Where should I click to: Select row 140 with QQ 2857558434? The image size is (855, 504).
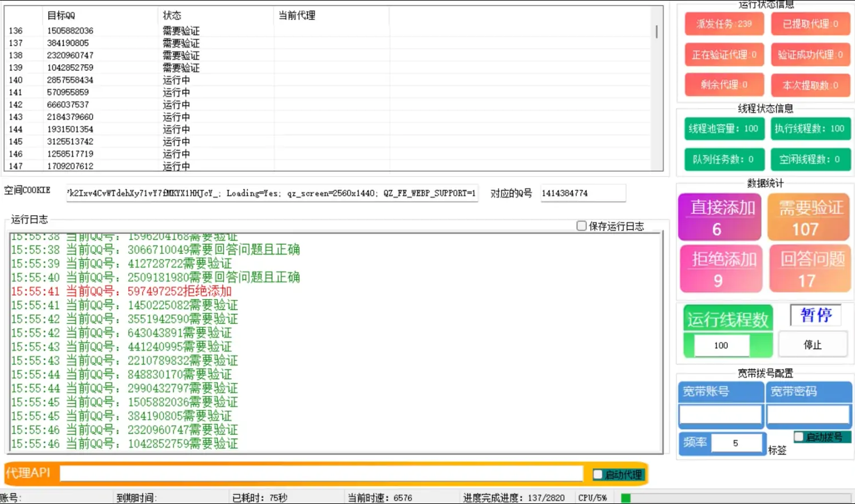click(x=327, y=80)
